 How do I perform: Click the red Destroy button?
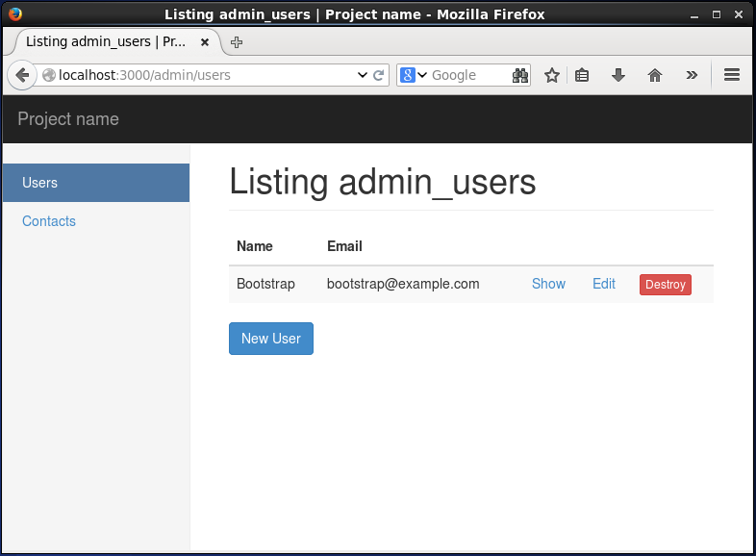pos(666,285)
